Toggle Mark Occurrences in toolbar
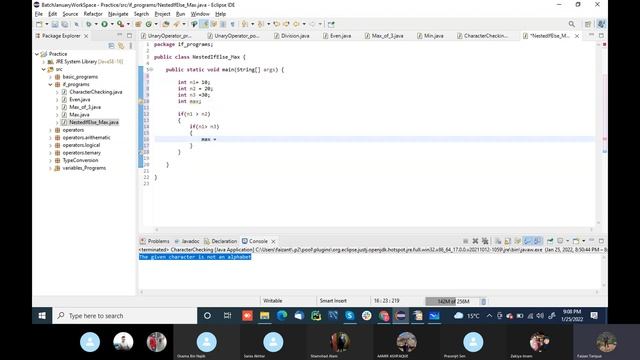Viewport: 640px width, 360px height. point(204,24)
